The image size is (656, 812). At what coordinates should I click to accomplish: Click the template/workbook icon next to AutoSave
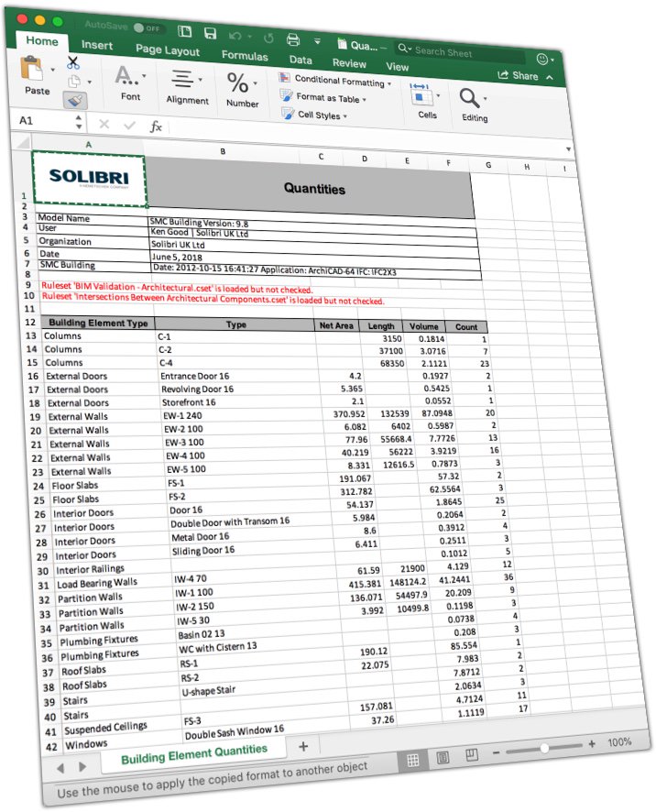point(184,31)
